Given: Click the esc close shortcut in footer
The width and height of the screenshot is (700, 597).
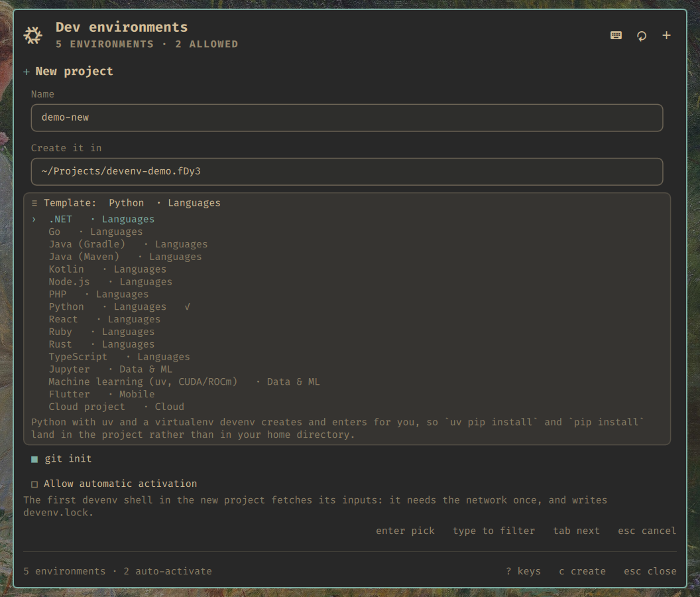Looking at the screenshot, I should [x=650, y=572].
